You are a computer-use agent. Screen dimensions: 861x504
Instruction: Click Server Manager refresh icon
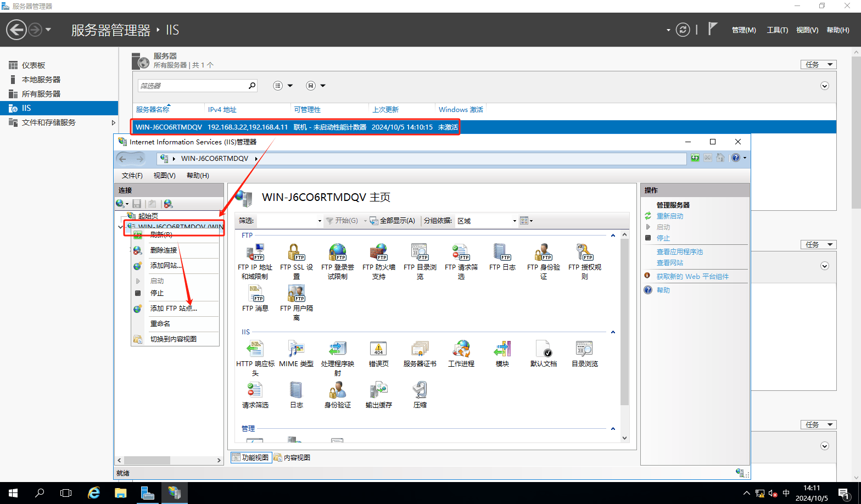click(683, 30)
